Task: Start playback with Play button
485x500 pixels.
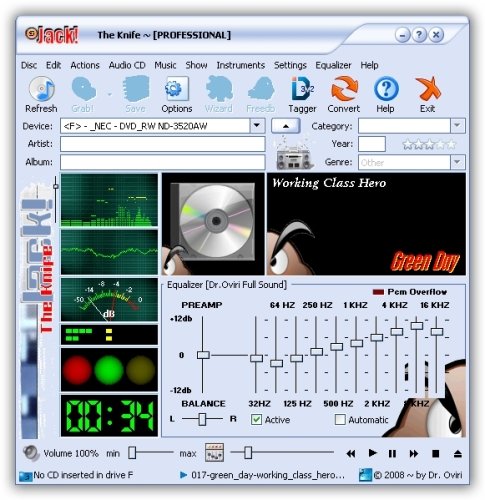Action: click(x=372, y=453)
